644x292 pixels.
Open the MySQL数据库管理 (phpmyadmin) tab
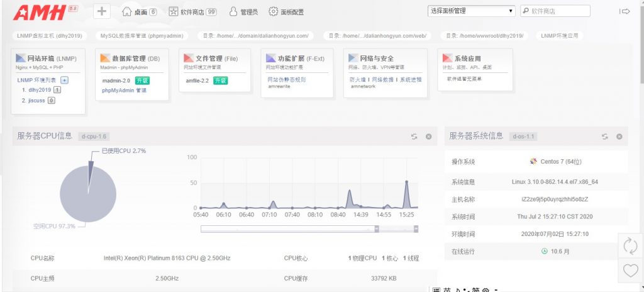(142, 36)
